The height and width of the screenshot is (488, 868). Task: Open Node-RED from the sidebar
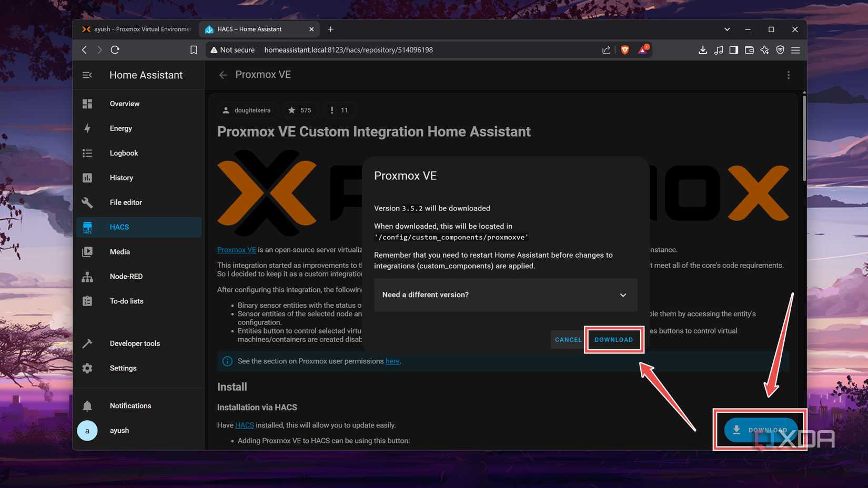[126, 276]
